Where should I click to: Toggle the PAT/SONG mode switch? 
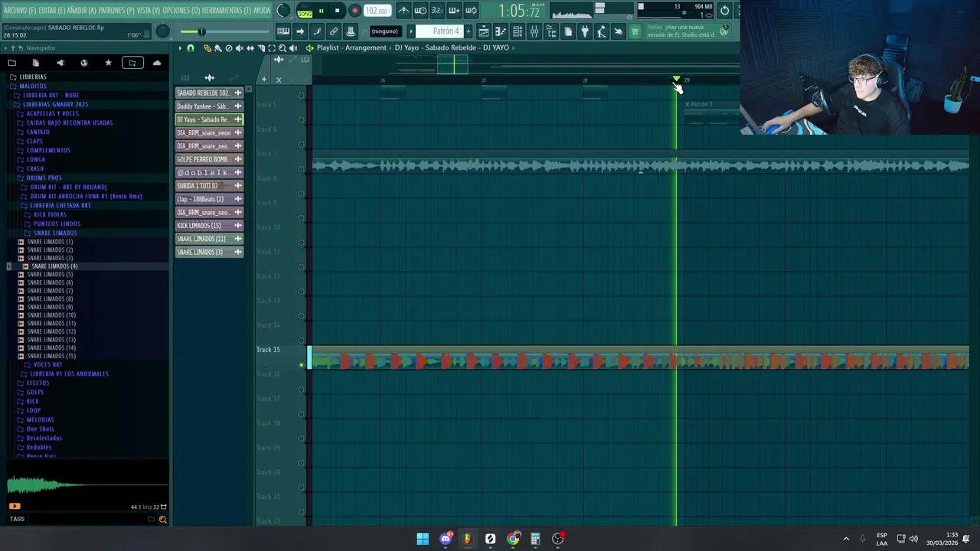[305, 11]
